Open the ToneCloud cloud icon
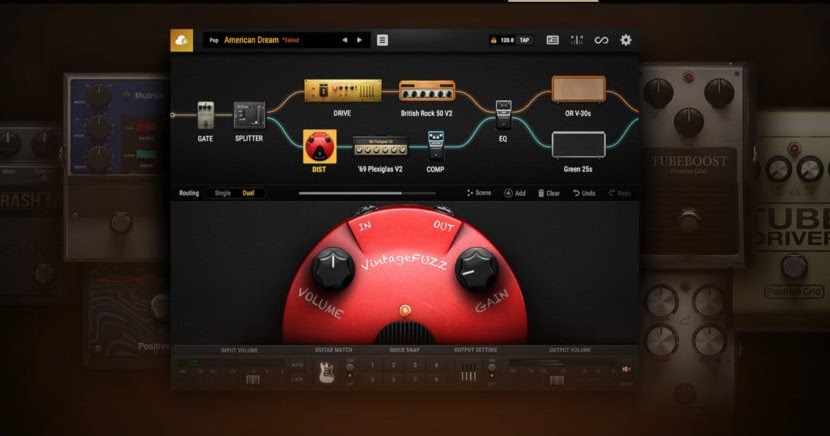Image resolution: width=830 pixels, height=436 pixels. [182, 40]
